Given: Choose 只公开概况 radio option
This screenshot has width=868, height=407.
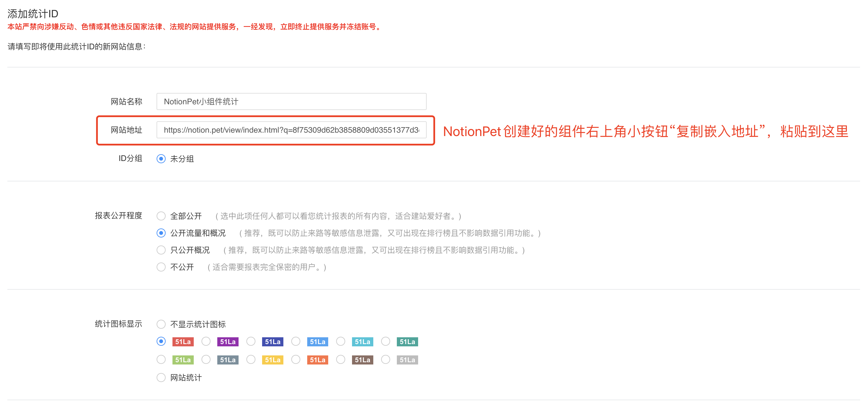Looking at the screenshot, I should click(161, 250).
